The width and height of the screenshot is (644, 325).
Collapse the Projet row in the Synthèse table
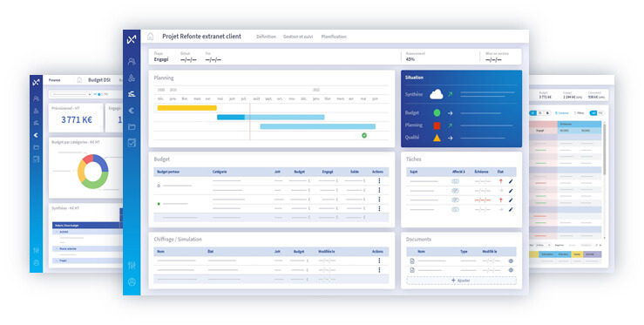click(x=57, y=261)
